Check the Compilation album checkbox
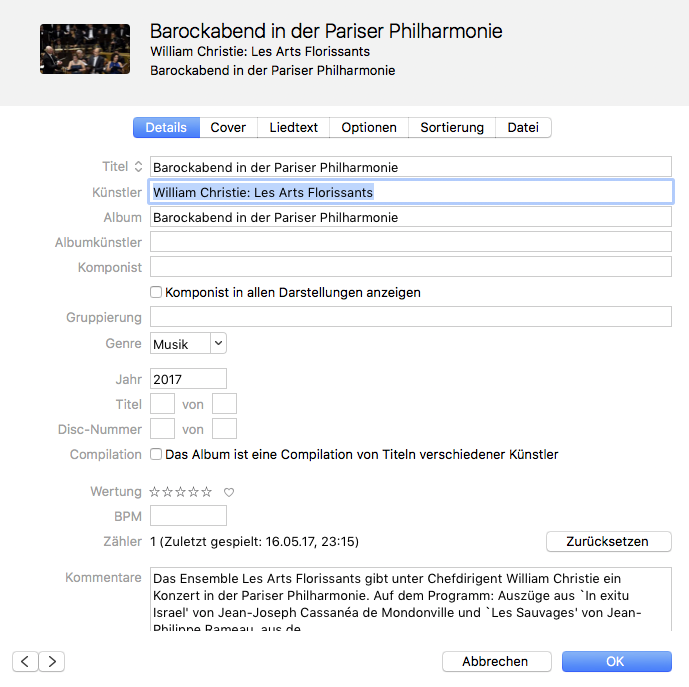The width and height of the screenshot is (689, 687). click(156, 454)
